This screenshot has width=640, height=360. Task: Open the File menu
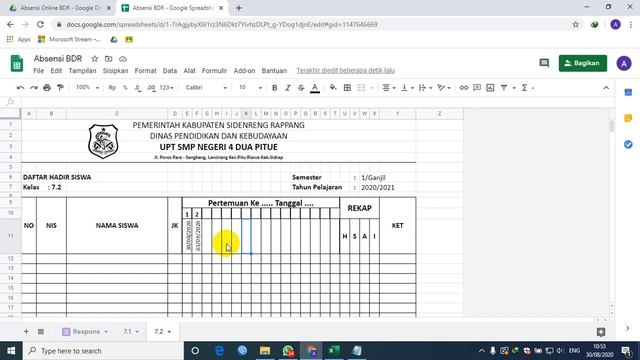pyautogui.click(x=38, y=71)
